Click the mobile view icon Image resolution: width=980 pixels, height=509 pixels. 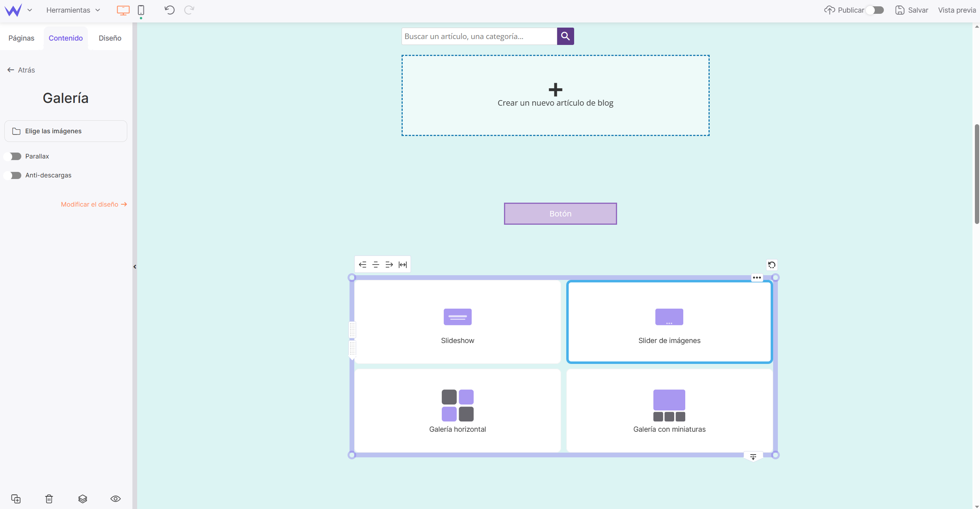click(141, 10)
